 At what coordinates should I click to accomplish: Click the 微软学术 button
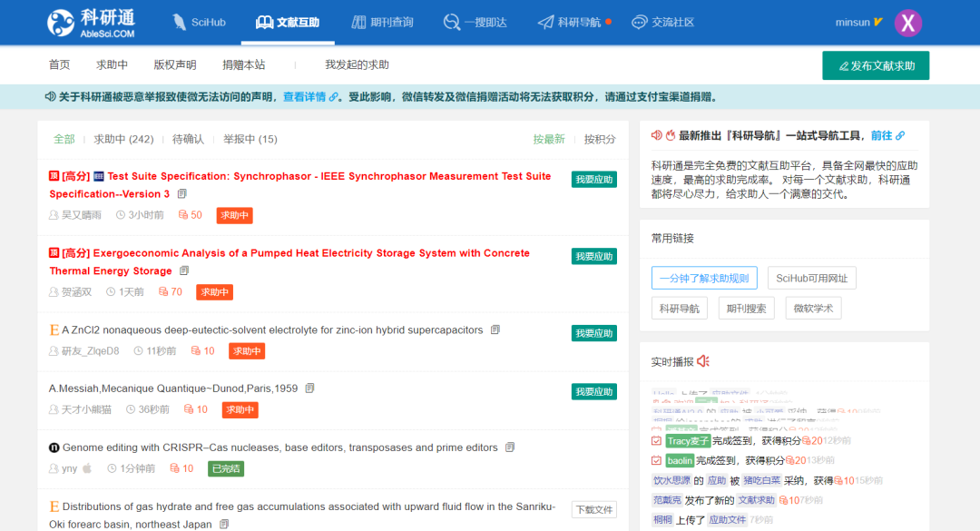tap(813, 308)
